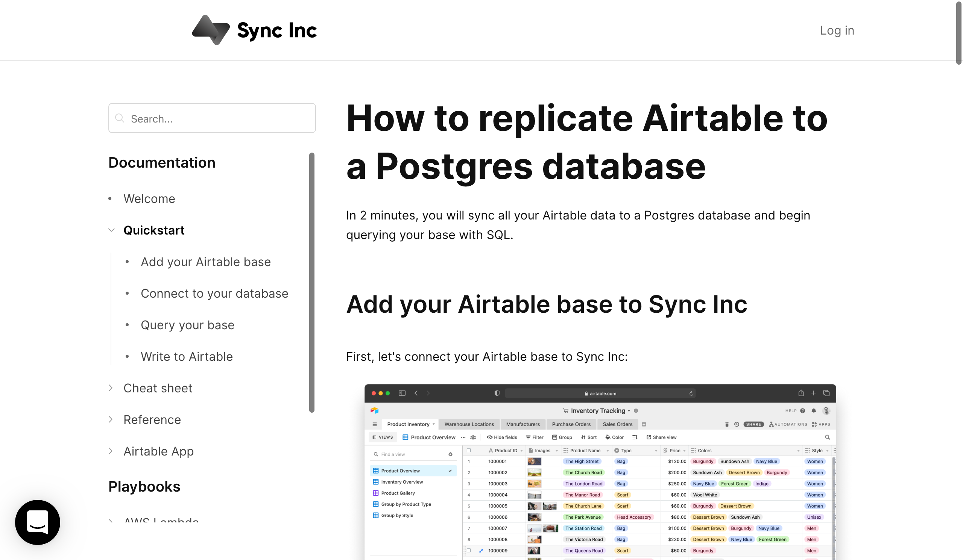The image size is (963, 560).
Task: Open Color in Airtable toolbar
Action: point(615,437)
